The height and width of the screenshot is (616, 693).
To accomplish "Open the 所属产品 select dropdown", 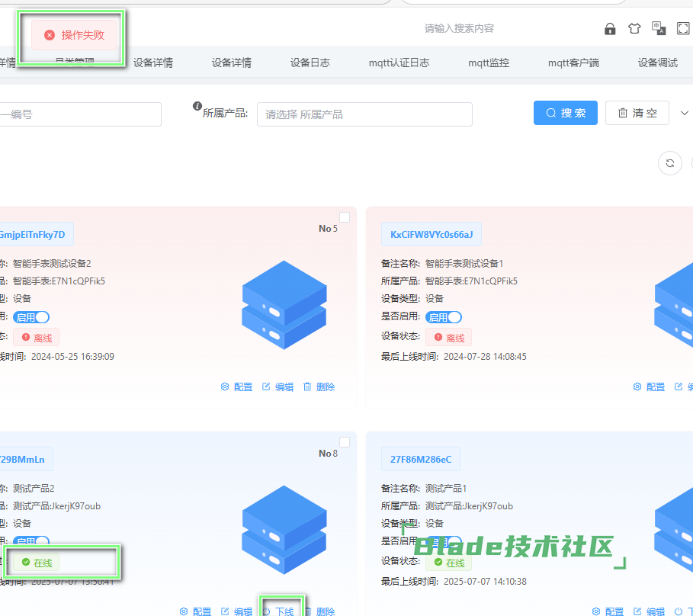I will 364,114.
